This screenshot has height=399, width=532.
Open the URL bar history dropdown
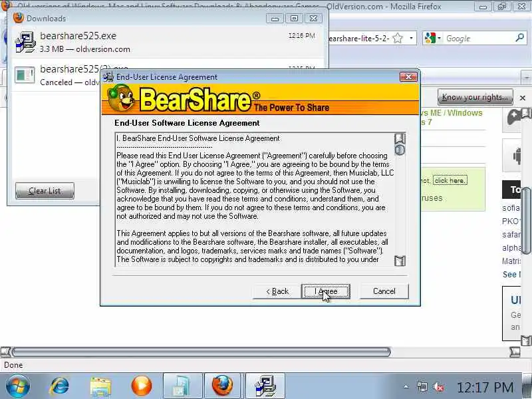tap(411, 38)
